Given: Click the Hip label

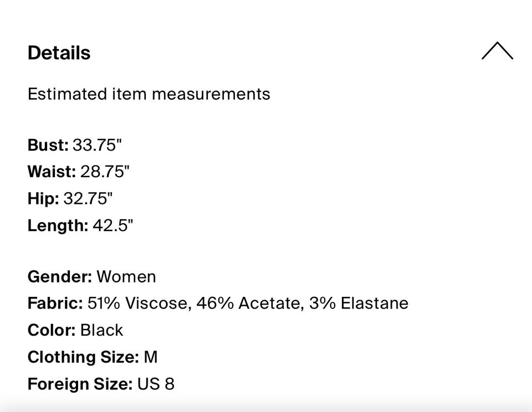Looking at the screenshot, I should tap(43, 198).
